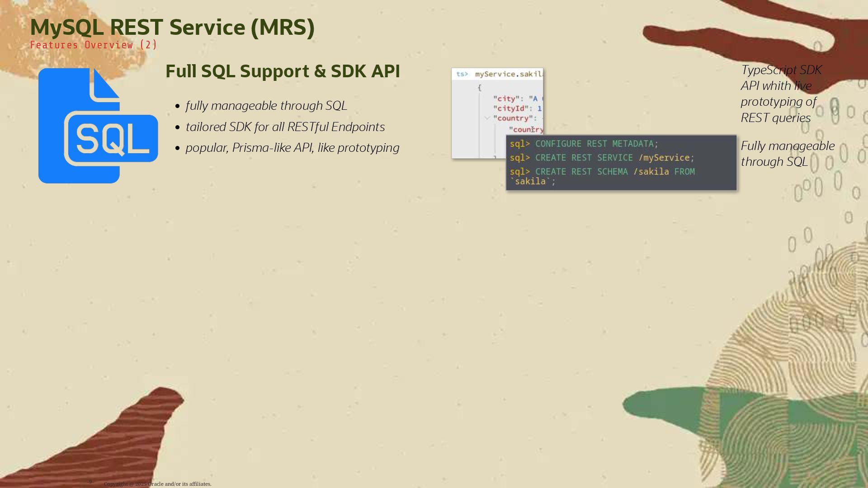The height and width of the screenshot is (488, 868).
Task: Select "tailored SDK for all RESTful Endpoints" bullet
Action: pyautogui.click(x=285, y=127)
